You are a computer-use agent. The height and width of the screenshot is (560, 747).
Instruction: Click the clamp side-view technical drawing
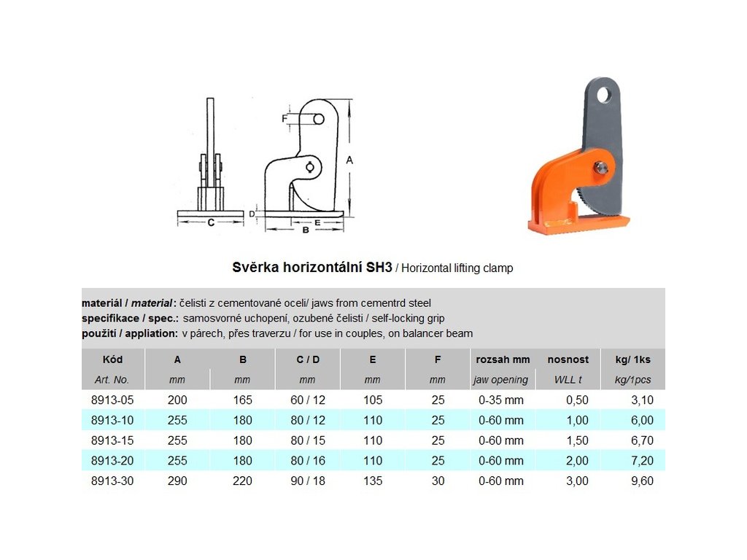click(x=303, y=166)
